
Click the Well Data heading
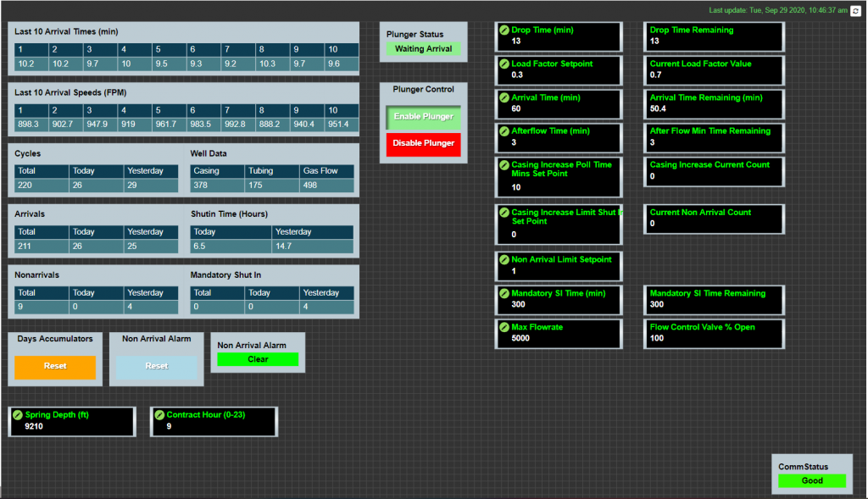(209, 154)
